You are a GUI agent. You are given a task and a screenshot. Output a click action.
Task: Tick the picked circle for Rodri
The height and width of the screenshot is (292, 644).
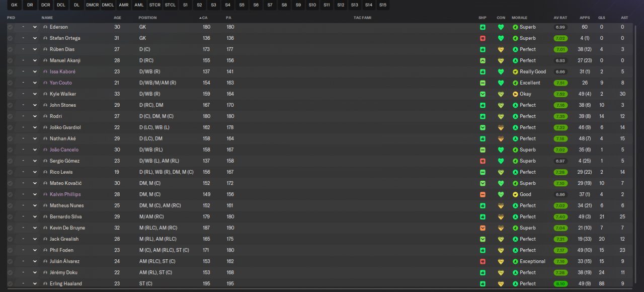coord(10,116)
